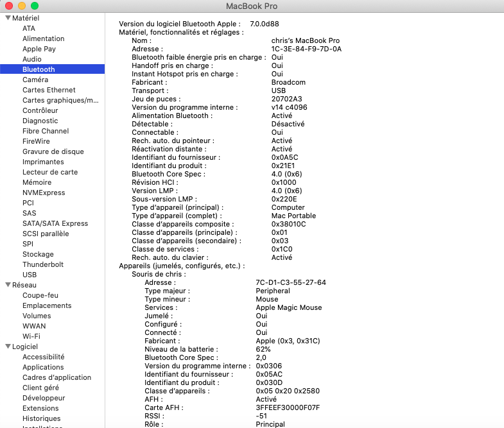Viewport: 504px width, 428px height.
Task: Select SPI in the sidebar
Action: (x=28, y=244)
